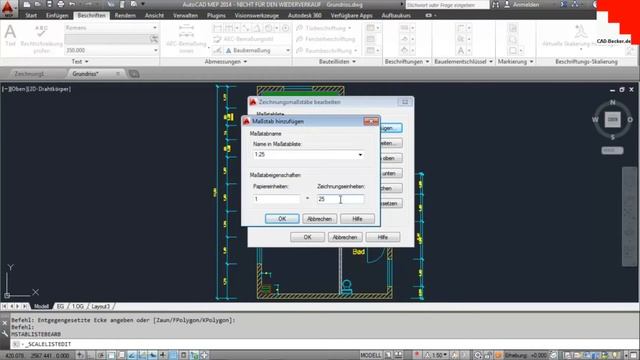The height and width of the screenshot is (360, 640).
Task: Click the N direction on the ViewCube compass
Action: coord(612,102)
